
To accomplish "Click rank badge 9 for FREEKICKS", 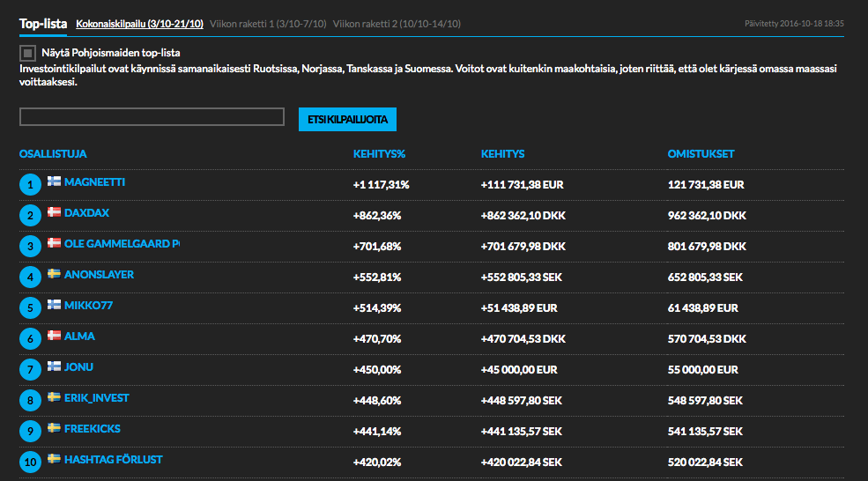I will point(31,432).
